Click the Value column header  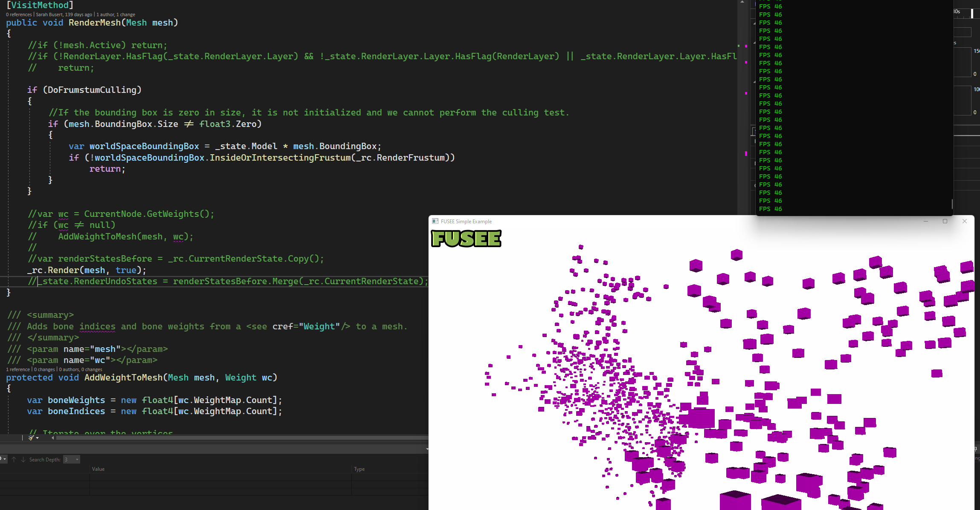[x=98, y=469]
